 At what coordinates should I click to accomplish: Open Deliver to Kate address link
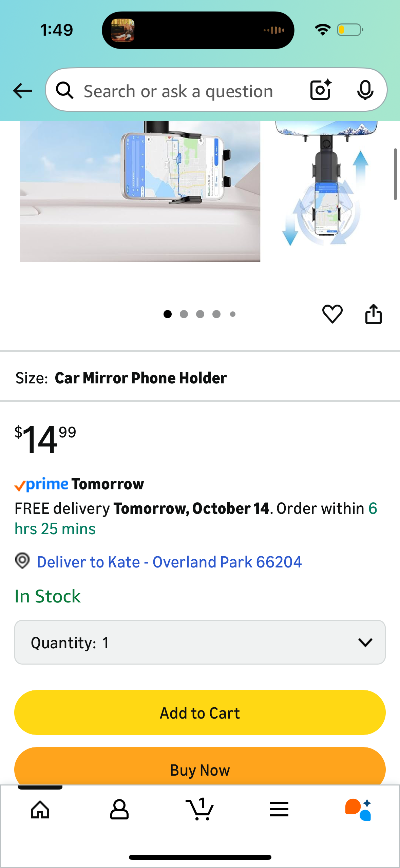(169, 562)
